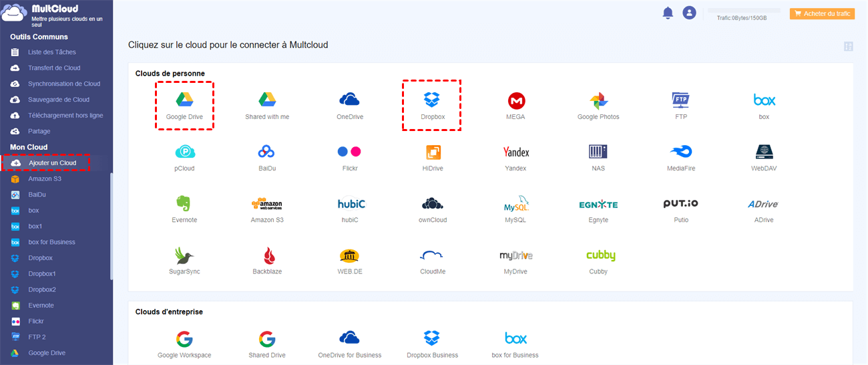Select WEB.DE cloud

tap(350, 255)
